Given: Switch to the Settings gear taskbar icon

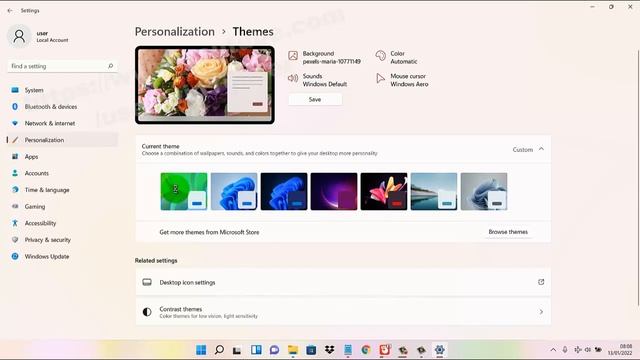Looking at the screenshot, I should [x=440, y=350].
